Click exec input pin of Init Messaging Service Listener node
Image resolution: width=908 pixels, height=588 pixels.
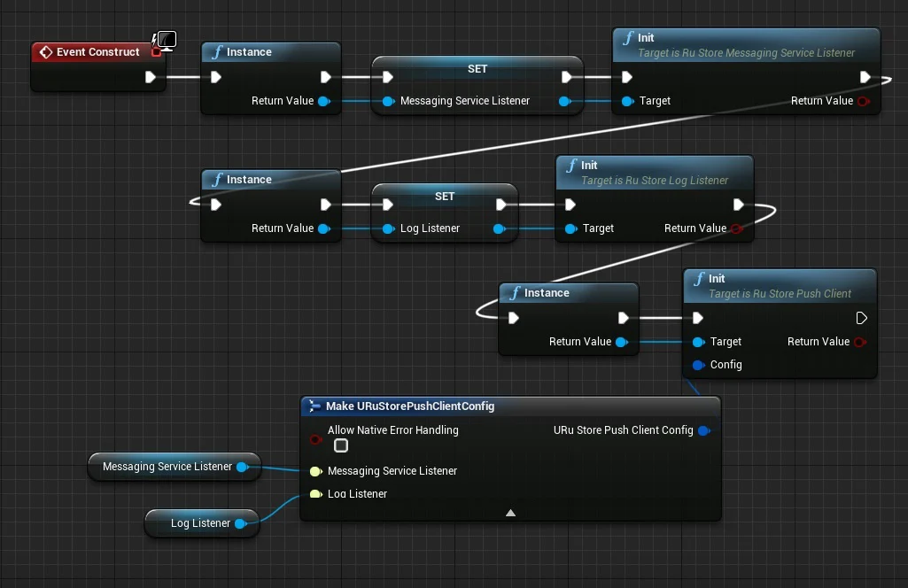point(626,77)
